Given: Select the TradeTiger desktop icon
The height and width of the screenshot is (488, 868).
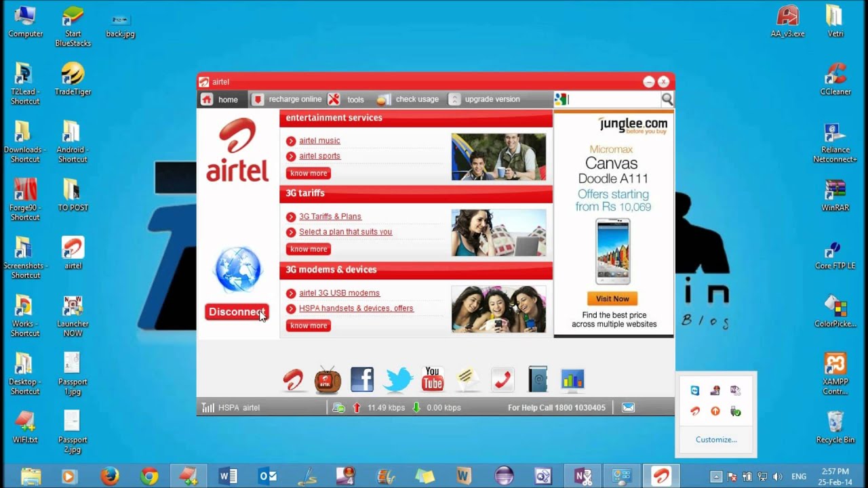Looking at the screenshot, I should (x=73, y=79).
